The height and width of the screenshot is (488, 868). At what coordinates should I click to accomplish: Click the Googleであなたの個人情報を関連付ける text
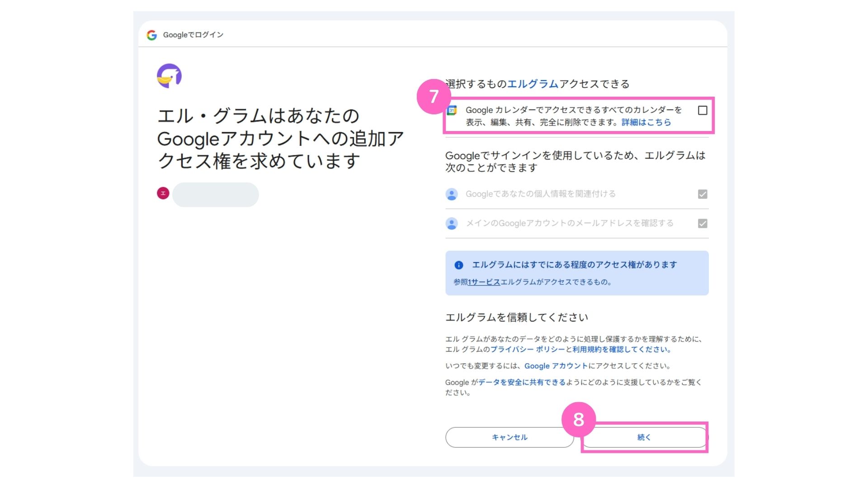point(541,194)
